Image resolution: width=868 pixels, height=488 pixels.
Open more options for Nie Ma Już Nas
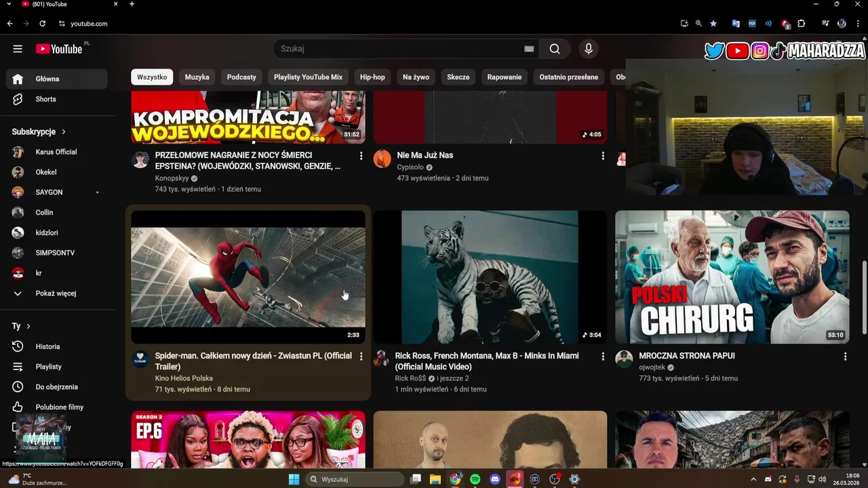coord(603,156)
